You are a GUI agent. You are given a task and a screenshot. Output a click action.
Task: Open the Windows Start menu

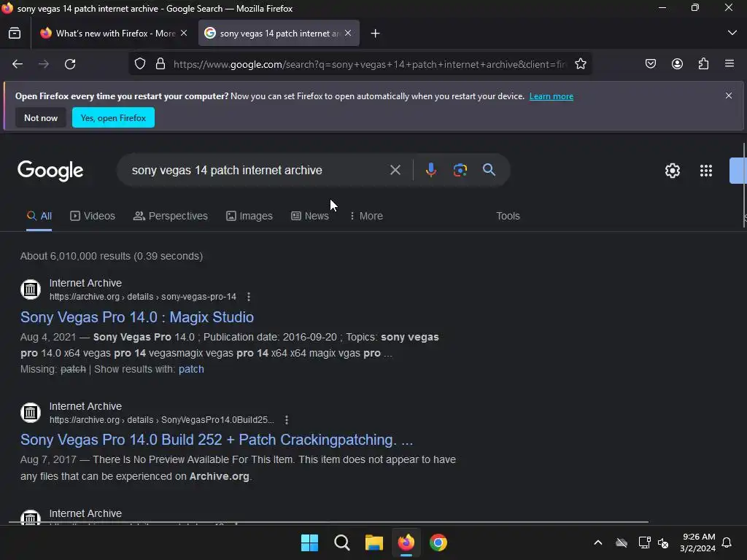tap(309, 542)
